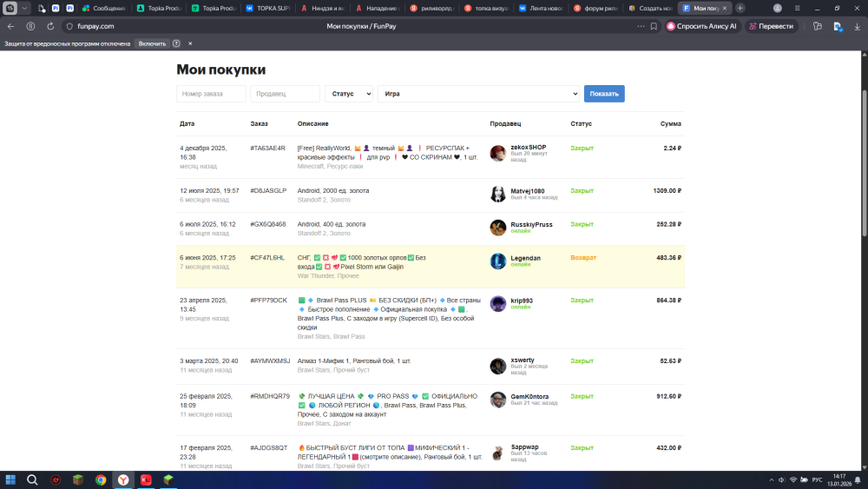This screenshot has width=868, height=489.
Task: Click the help question mark in protection bar
Action: (176, 43)
